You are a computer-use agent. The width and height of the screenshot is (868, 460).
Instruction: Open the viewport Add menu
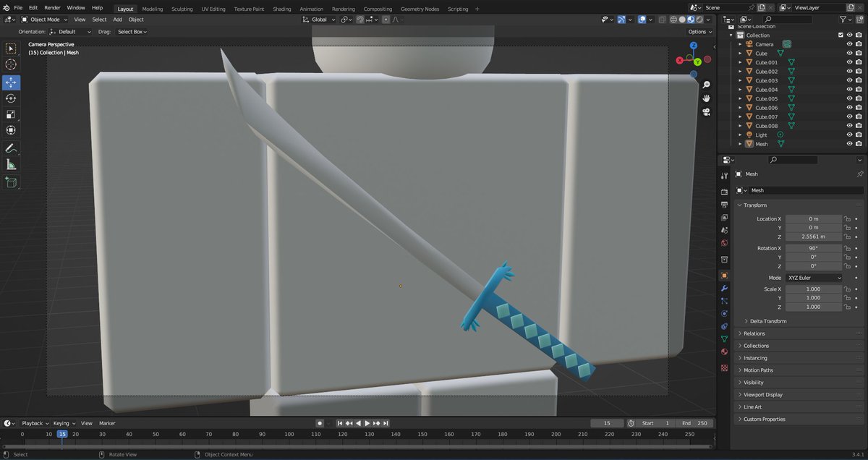117,20
